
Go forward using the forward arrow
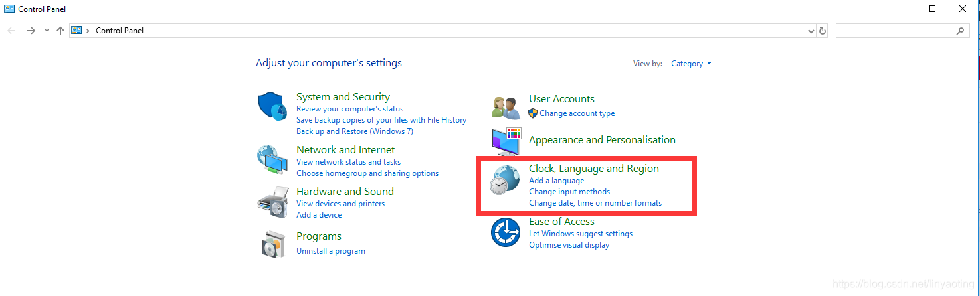(31, 31)
